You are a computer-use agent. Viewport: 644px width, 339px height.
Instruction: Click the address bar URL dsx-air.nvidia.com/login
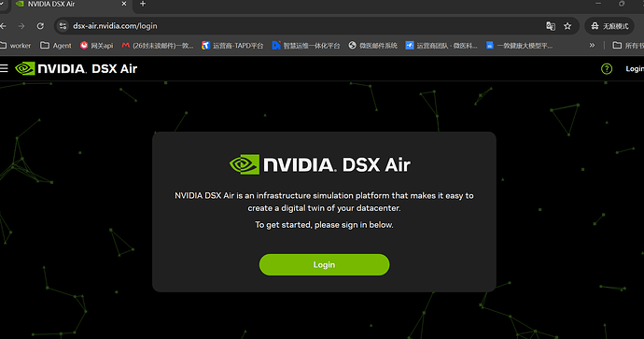(115, 26)
